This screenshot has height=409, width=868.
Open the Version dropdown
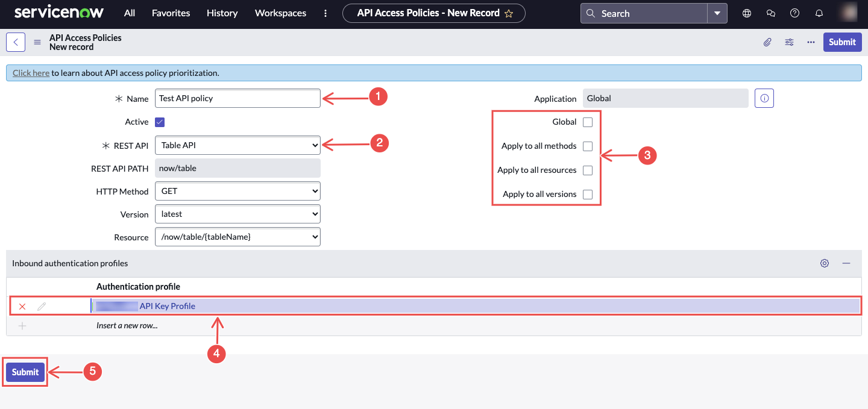[x=237, y=214]
